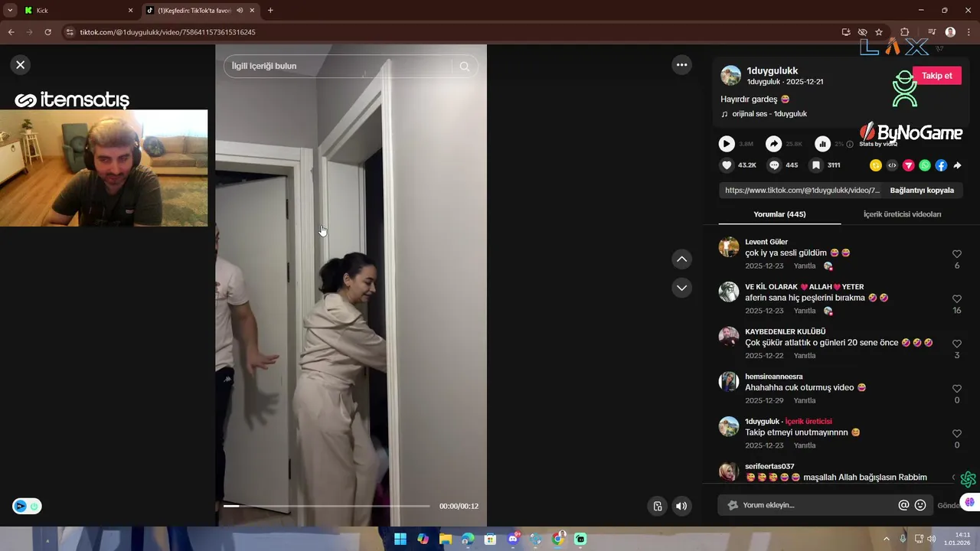Image resolution: width=980 pixels, height=551 pixels.
Task: Mute the video with the speaker icon
Action: [x=681, y=506]
